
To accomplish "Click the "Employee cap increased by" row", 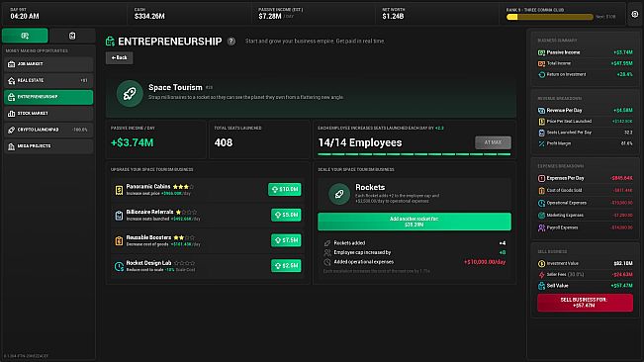I will pos(414,252).
